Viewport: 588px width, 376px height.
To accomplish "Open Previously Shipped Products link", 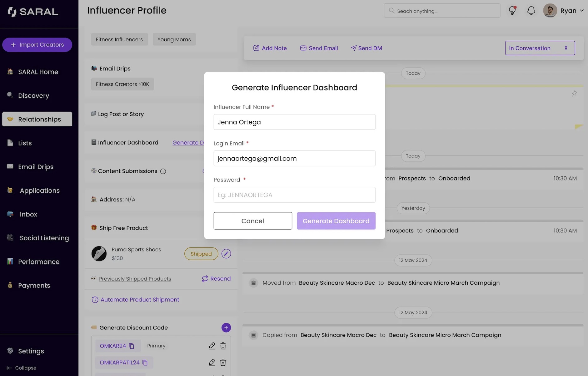I will tap(135, 279).
